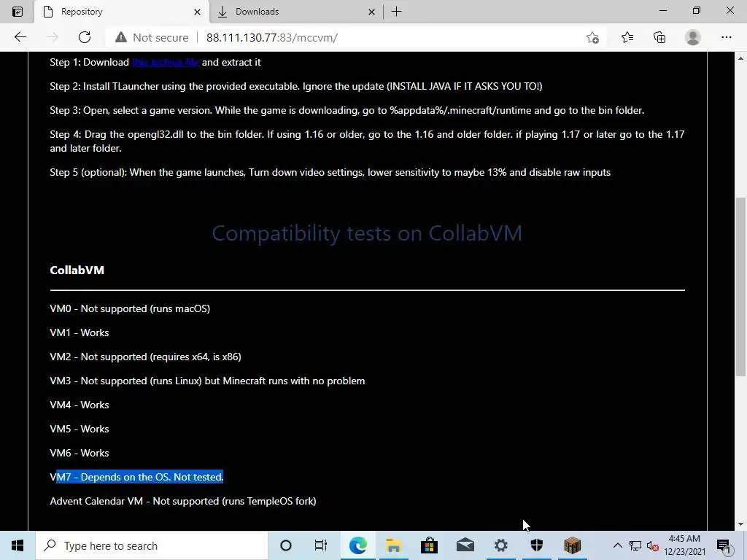Open File Explorer from the taskbar
Viewport: 747px width, 560px height.
(393, 545)
